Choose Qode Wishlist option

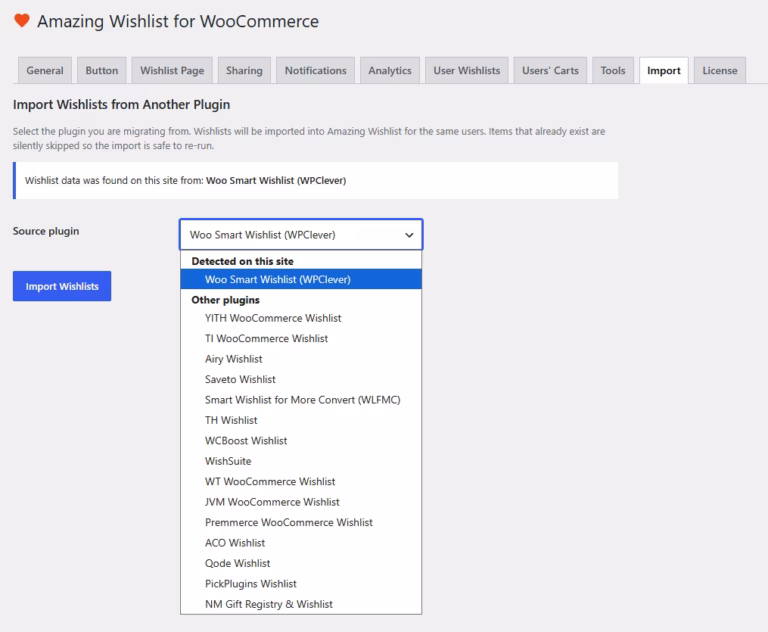pyautogui.click(x=301, y=563)
